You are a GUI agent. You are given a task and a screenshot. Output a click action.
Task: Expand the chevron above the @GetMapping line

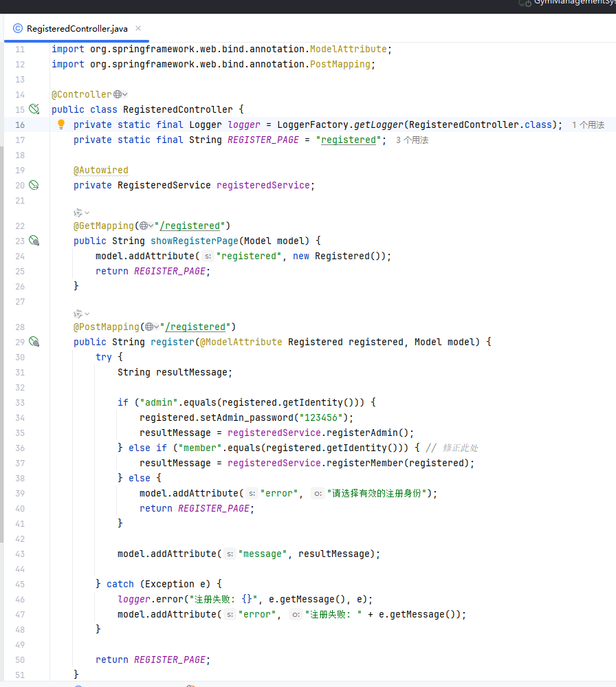pyautogui.click(x=87, y=213)
